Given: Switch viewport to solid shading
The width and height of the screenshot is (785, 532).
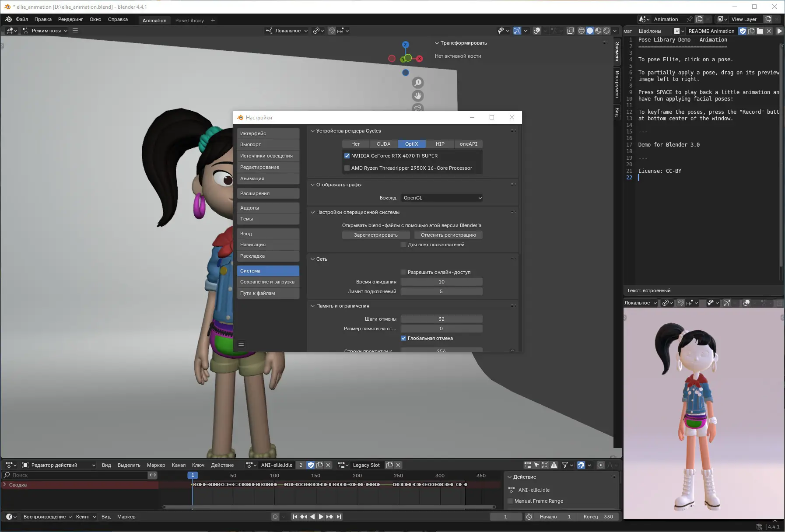Looking at the screenshot, I should point(590,31).
